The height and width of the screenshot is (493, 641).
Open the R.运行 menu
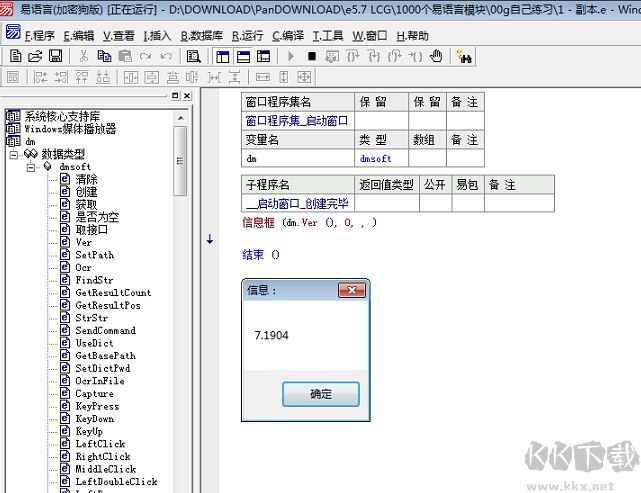tap(248, 35)
